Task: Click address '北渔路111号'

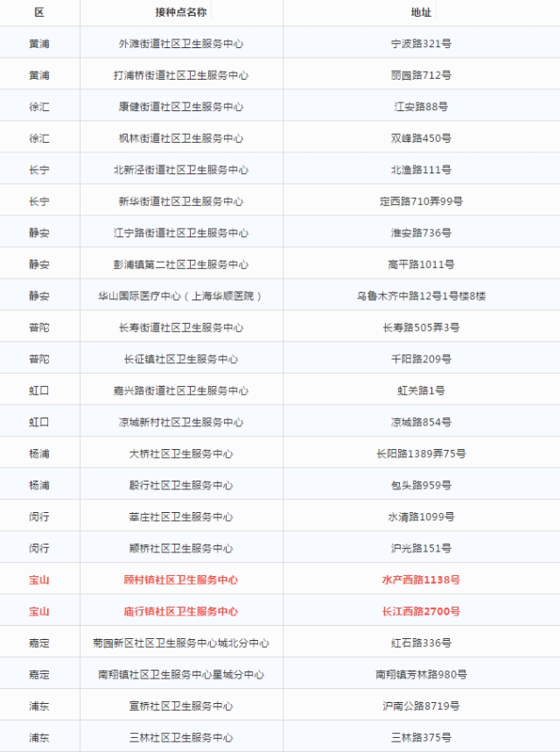Action: click(421, 170)
